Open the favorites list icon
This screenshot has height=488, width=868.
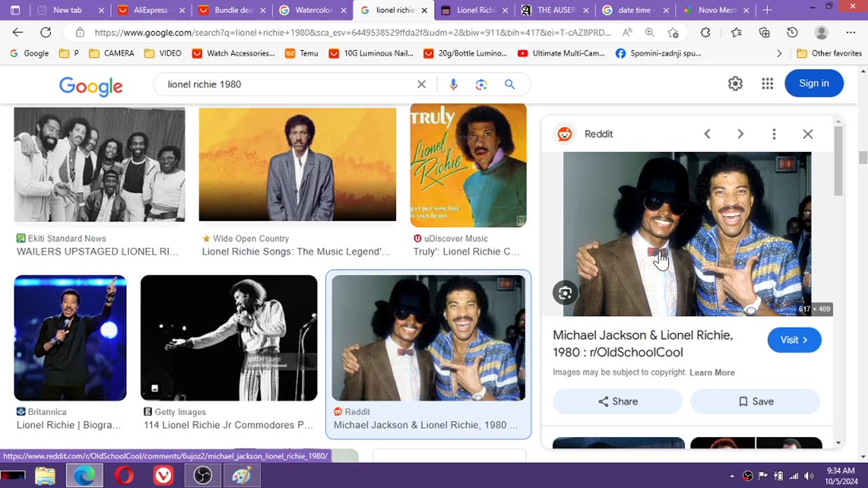point(736,33)
